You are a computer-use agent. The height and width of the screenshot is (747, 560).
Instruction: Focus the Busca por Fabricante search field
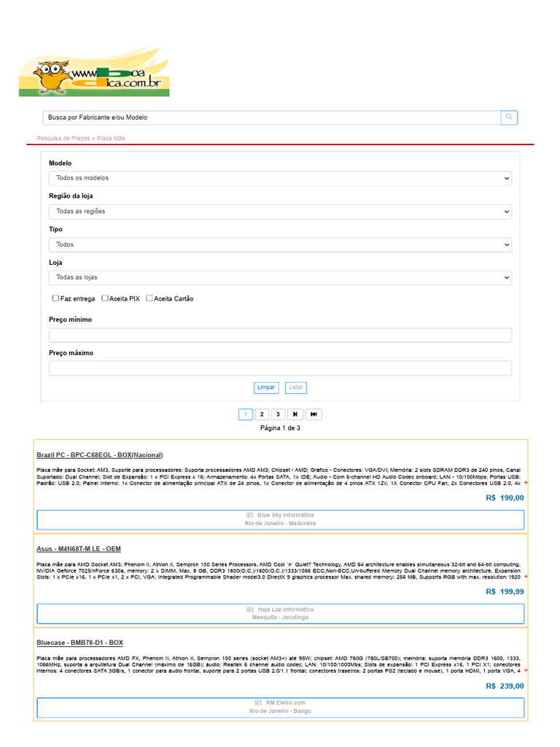click(x=272, y=117)
